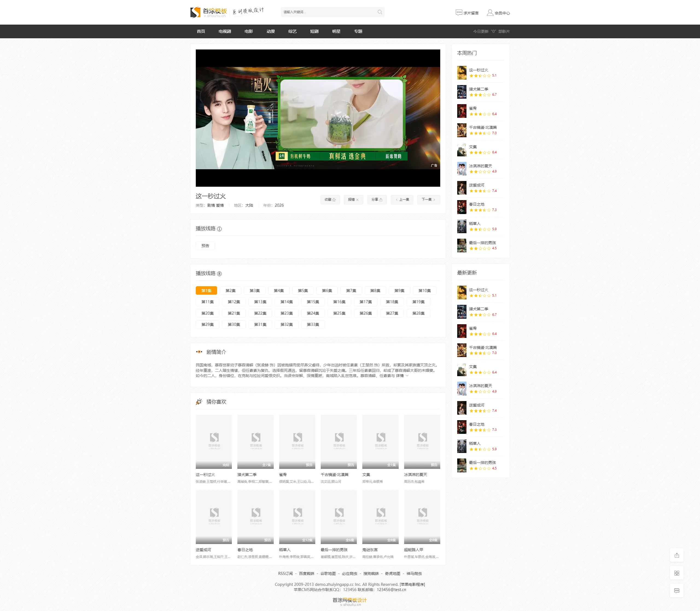
Task: Click the 收藏 favorite button
Action: click(x=330, y=200)
